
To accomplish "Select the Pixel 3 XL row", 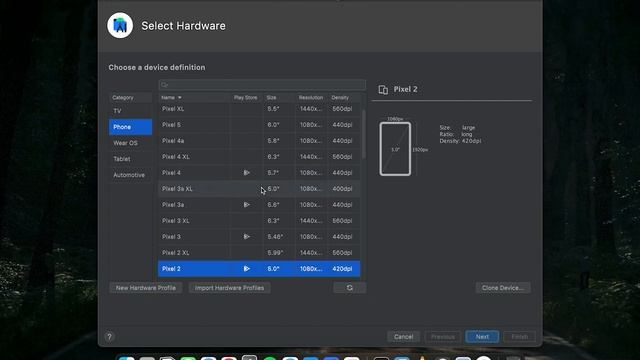I will (259, 221).
